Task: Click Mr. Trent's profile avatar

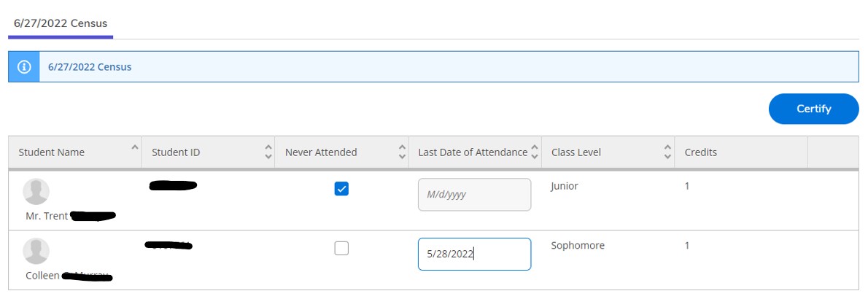Action: point(36,192)
